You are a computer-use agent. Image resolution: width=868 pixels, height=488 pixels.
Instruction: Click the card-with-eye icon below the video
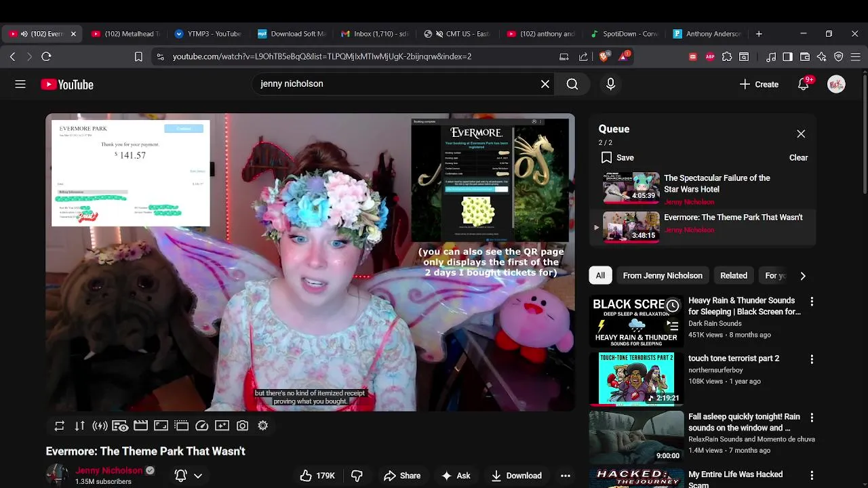coord(120,426)
